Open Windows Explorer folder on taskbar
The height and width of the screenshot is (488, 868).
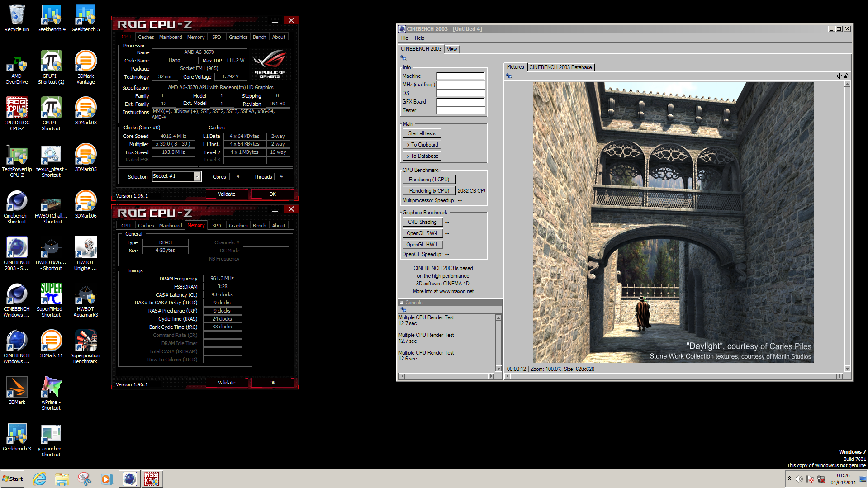pos(62,479)
